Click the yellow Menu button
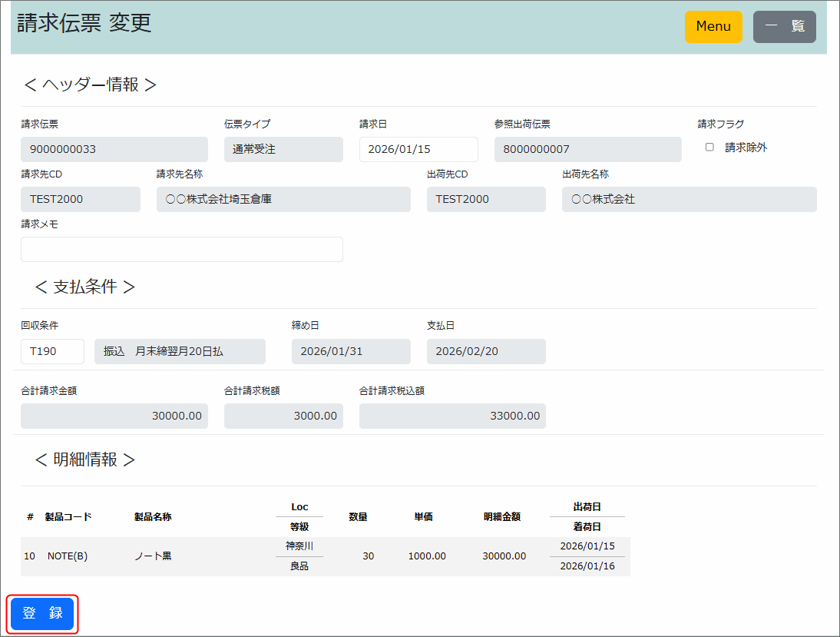840x637 pixels. (713, 27)
